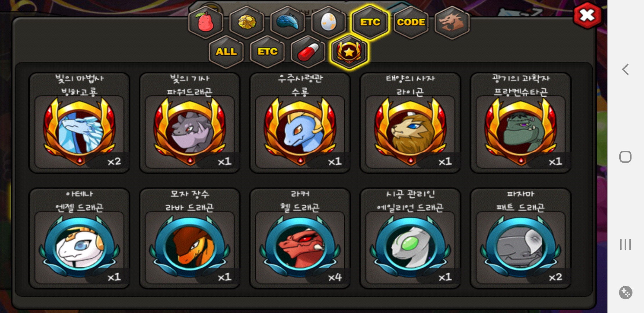Select the lion dragon gold badge
This screenshot has width=644, height=313.
(x=410, y=123)
